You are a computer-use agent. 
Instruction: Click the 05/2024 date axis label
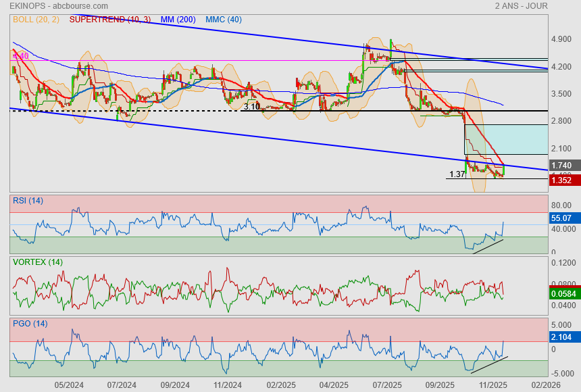[x=69, y=385]
